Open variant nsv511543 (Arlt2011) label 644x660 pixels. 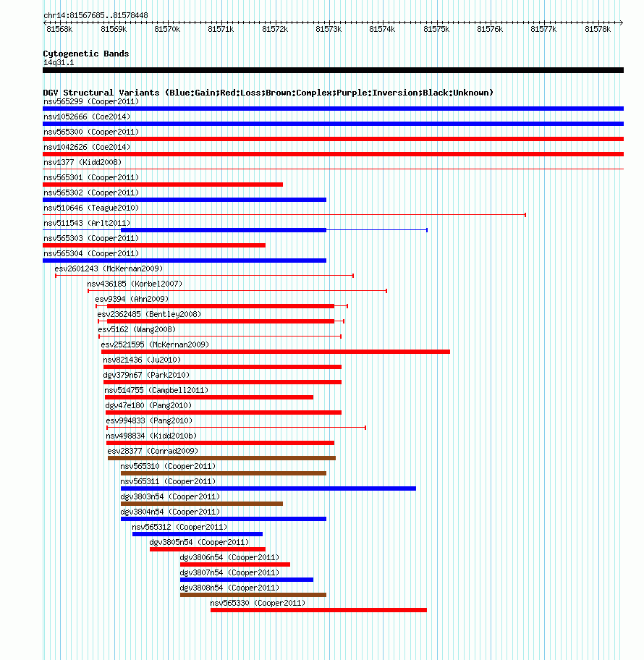pyautogui.click(x=87, y=223)
